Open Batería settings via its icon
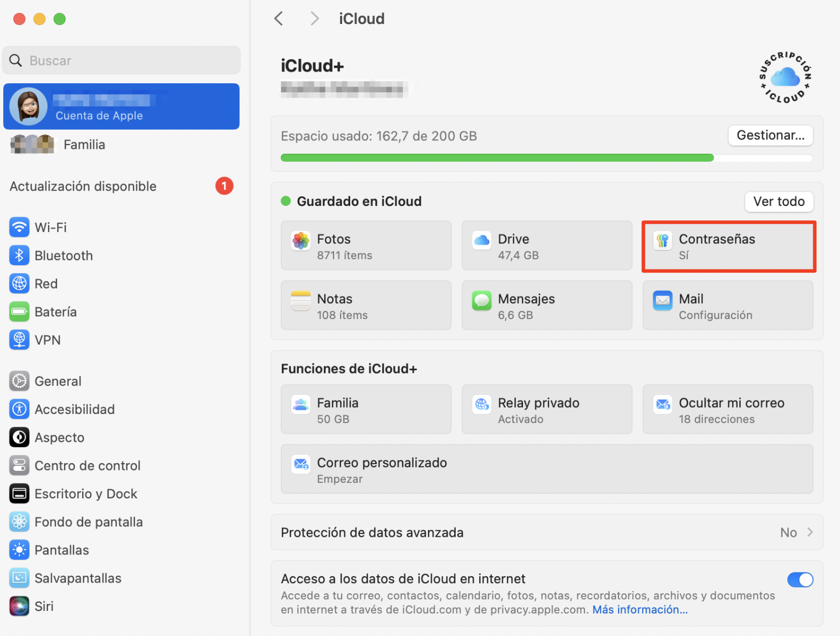This screenshot has height=636, width=840. coord(19,312)
